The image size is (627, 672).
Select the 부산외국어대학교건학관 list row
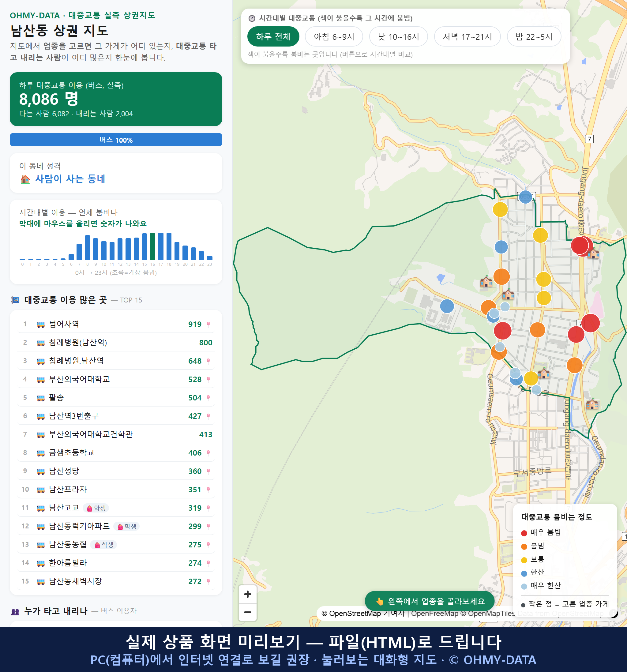point(116,434)
